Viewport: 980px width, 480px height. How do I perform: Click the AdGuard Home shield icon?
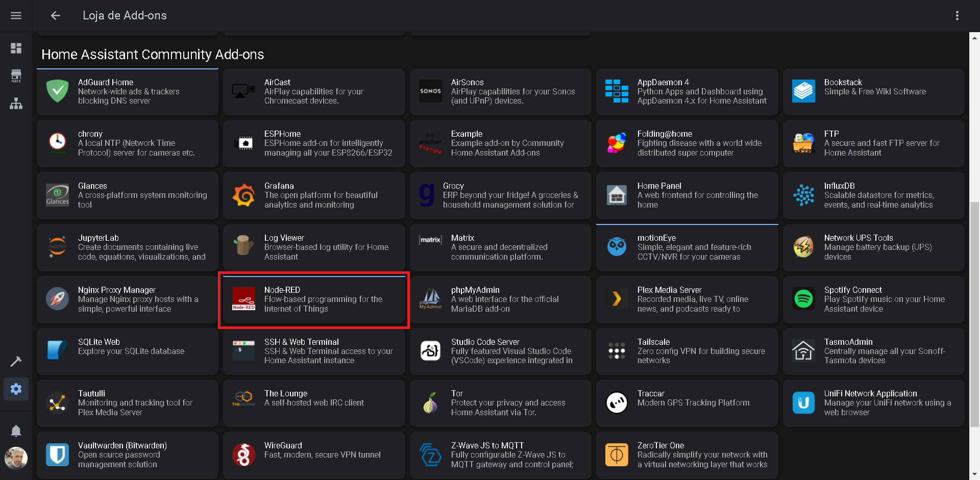57,91
